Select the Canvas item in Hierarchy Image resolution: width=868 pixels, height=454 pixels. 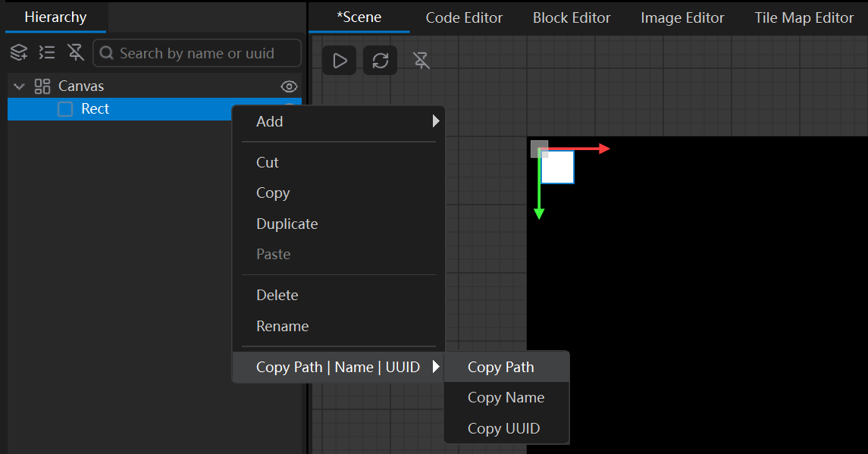pyautogui.click(x=155, y=86)
